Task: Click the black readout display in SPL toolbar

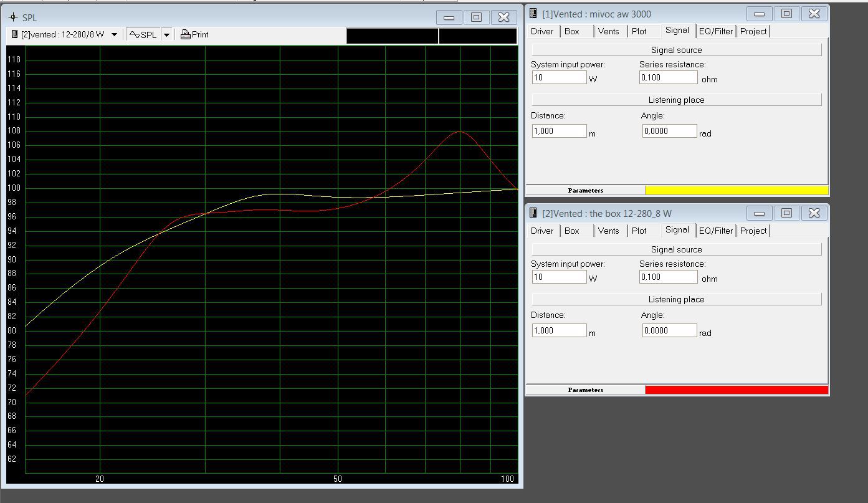Action: [x=431, y=36]
